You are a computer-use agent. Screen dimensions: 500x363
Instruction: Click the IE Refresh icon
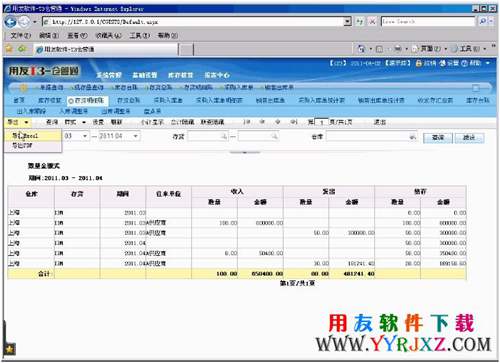tap(359, 22)
